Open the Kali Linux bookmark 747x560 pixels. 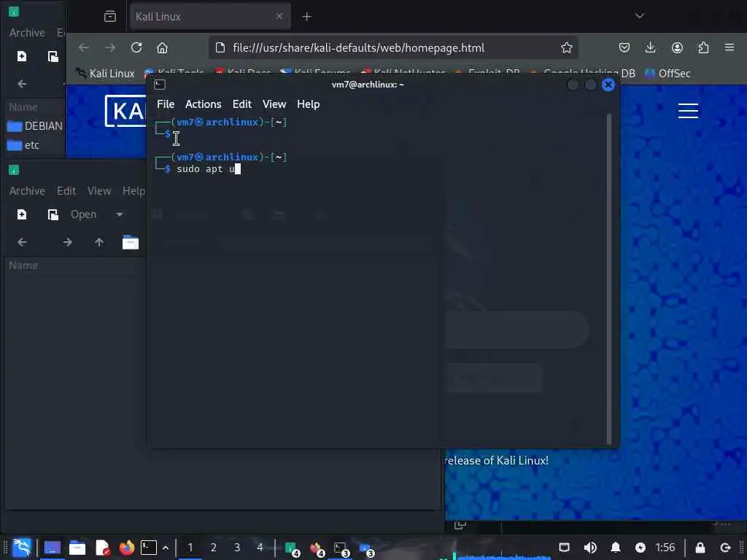[x=106, y=74]
